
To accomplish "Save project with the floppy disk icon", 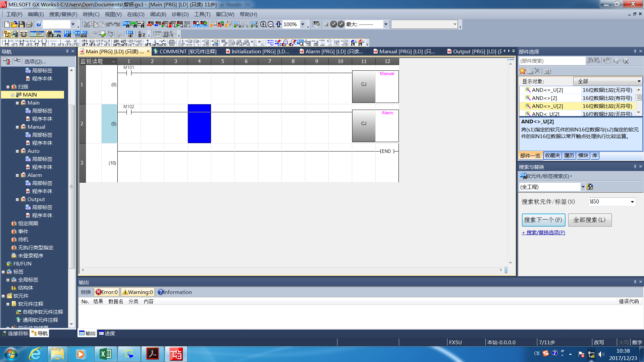I will pyautogui.click(x=21, y=24).
